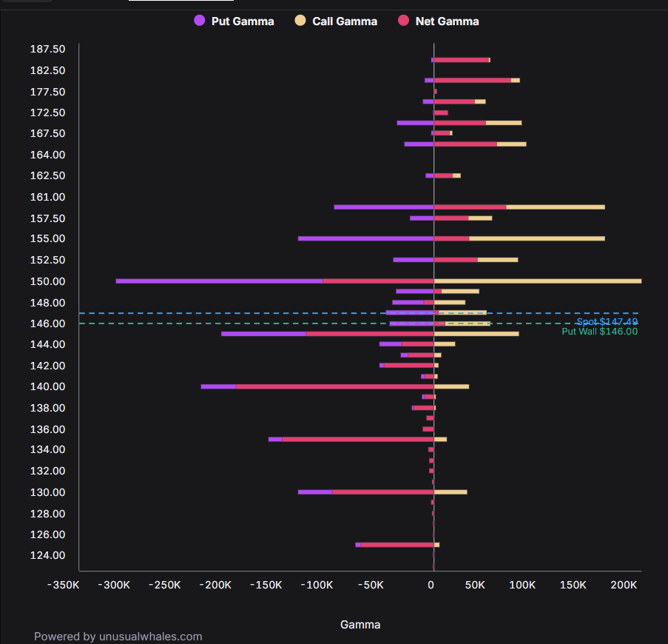Click the 140.00 strike label
Screen dimensions: 668x644
pyautogui.click(x=47, y=386)
